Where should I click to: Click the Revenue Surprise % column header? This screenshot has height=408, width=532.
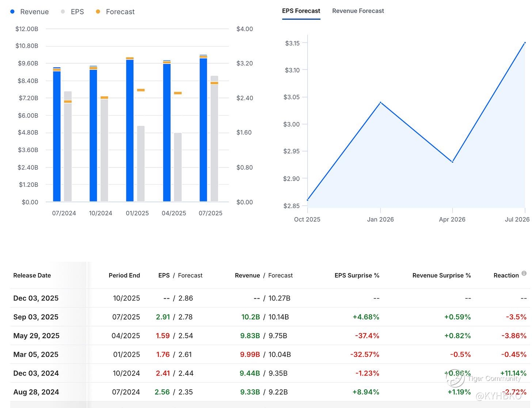click(x=441, y=275)
